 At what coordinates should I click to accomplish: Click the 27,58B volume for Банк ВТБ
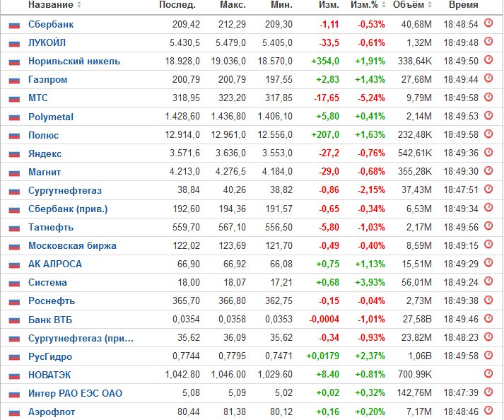tap(417, 320)
